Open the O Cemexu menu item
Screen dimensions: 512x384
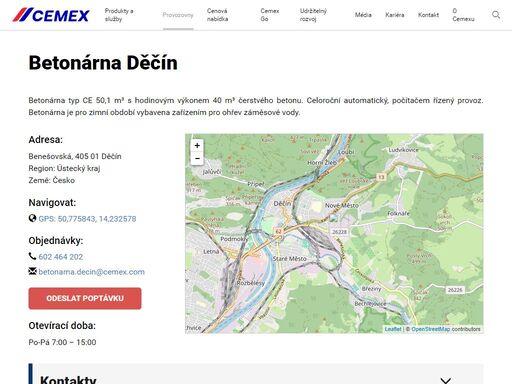click(x=463, y=15)
